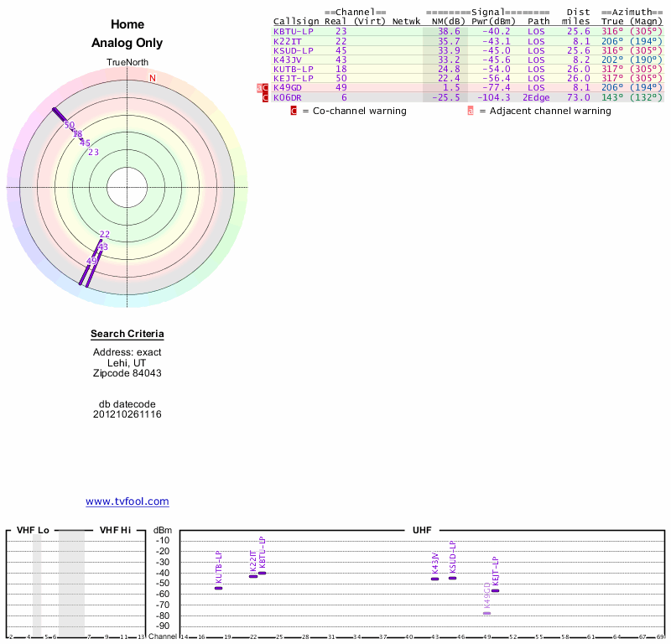Click the KSUD-LP marker in UHF spectrum chart
Viewport: 671px width, 644px height.
(x=452, y=578)
